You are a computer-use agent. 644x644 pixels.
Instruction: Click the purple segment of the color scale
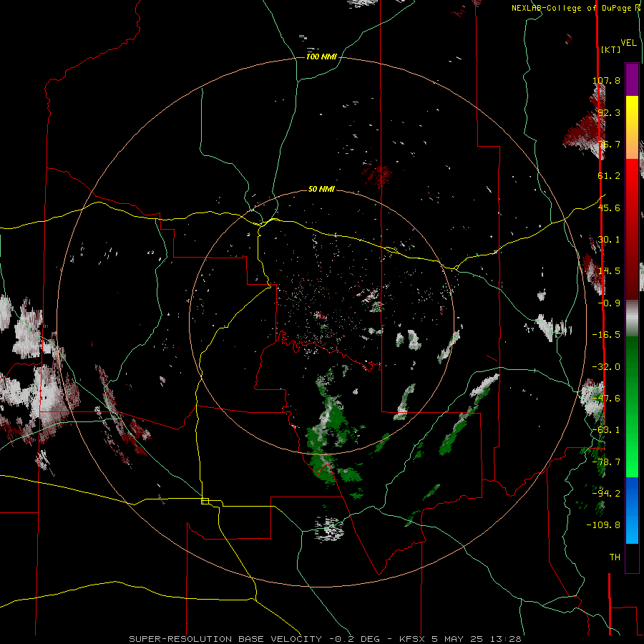632,79
